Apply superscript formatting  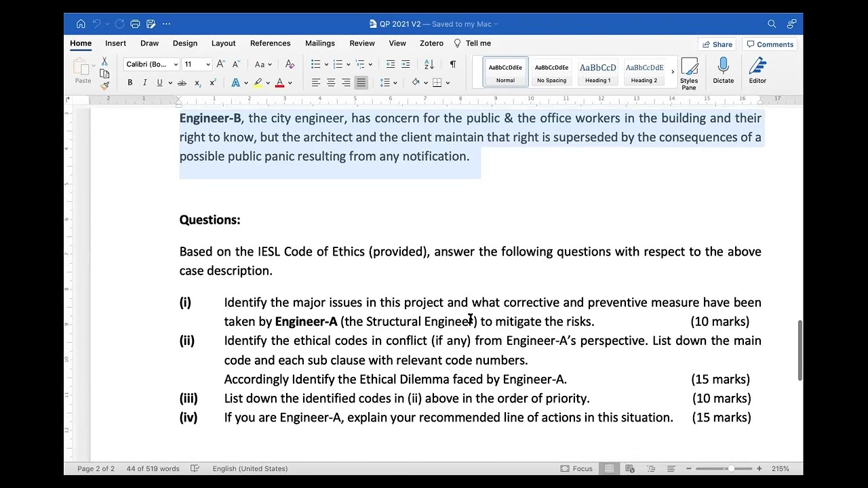point(212,83)
